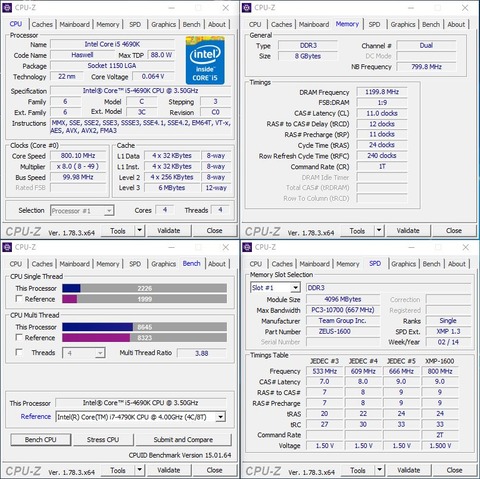Open the Threads count dropdown in Bench window
480x479 pixels.
(100, 353)
